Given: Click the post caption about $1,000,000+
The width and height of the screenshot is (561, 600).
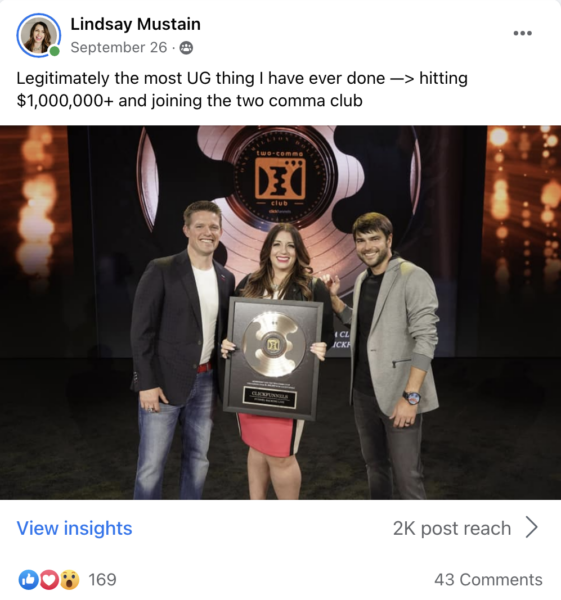Looking at the screenshot, I should [x=242, y=90].
